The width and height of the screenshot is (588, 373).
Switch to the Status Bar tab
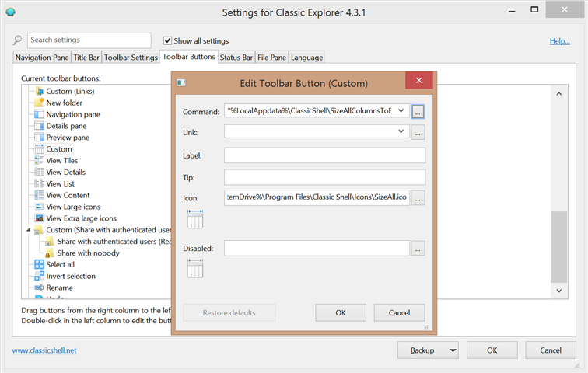tap(236, 58)
